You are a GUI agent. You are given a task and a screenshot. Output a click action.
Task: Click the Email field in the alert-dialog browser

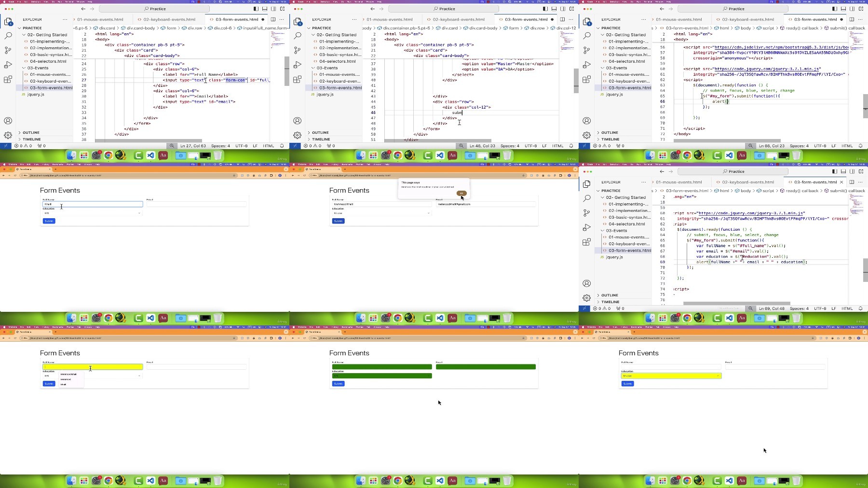pos(486,204)
